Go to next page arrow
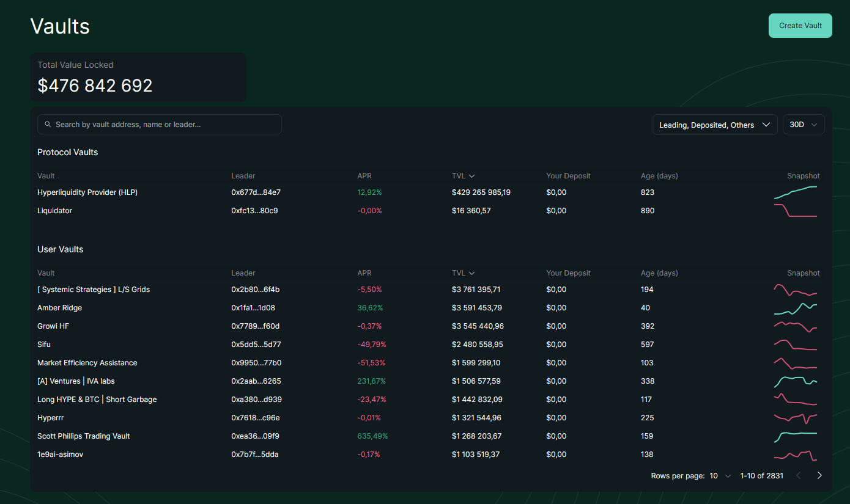Image resolution: width=850 pixels, height=504 pixels. click(x=819, y=475)
